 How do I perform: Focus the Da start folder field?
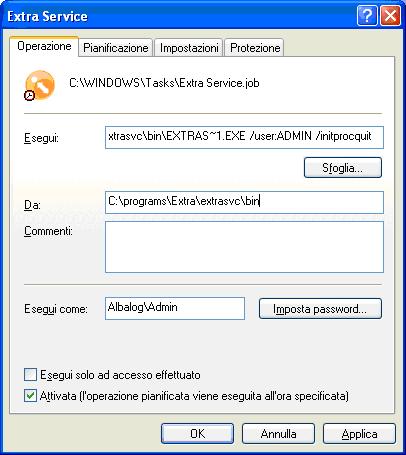244,202
